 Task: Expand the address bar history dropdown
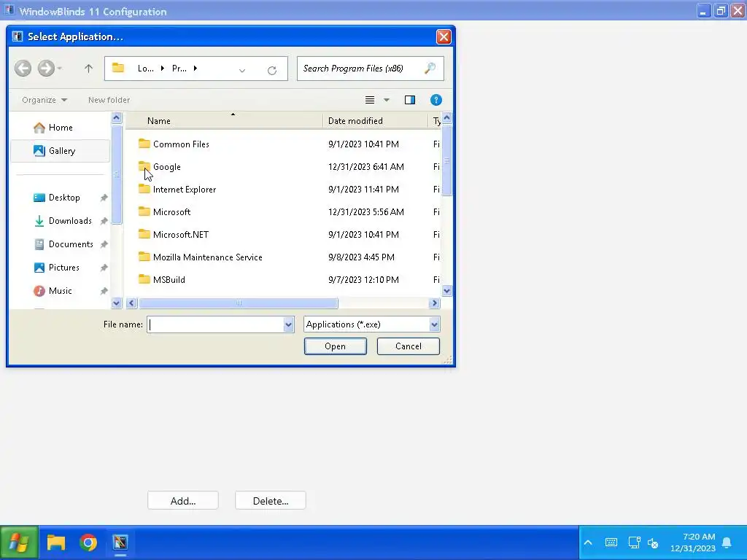242,71
